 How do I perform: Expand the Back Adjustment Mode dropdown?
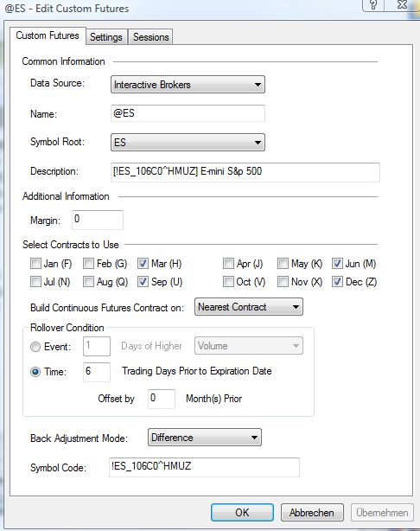205,438
